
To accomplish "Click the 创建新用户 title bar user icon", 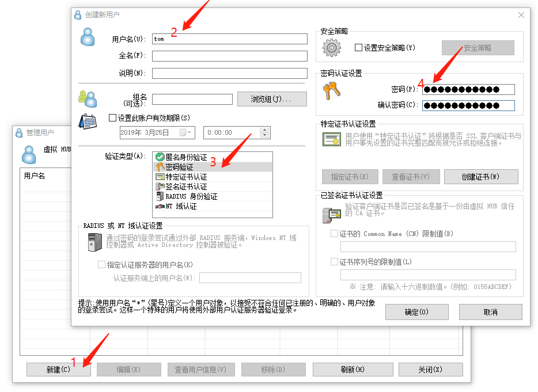I will pos(78,15).
